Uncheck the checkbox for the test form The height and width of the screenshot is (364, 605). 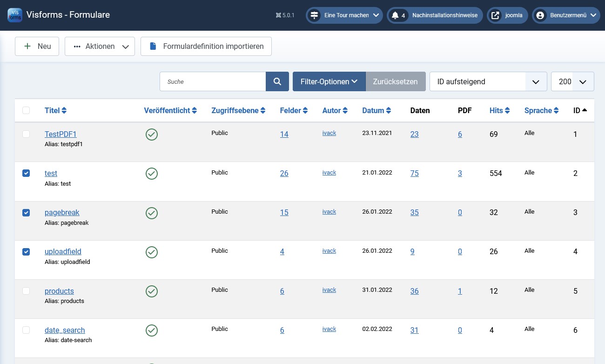point(26,173)
